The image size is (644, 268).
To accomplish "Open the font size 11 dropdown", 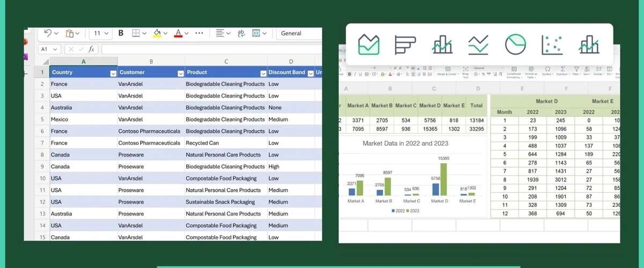I will 101,33.
